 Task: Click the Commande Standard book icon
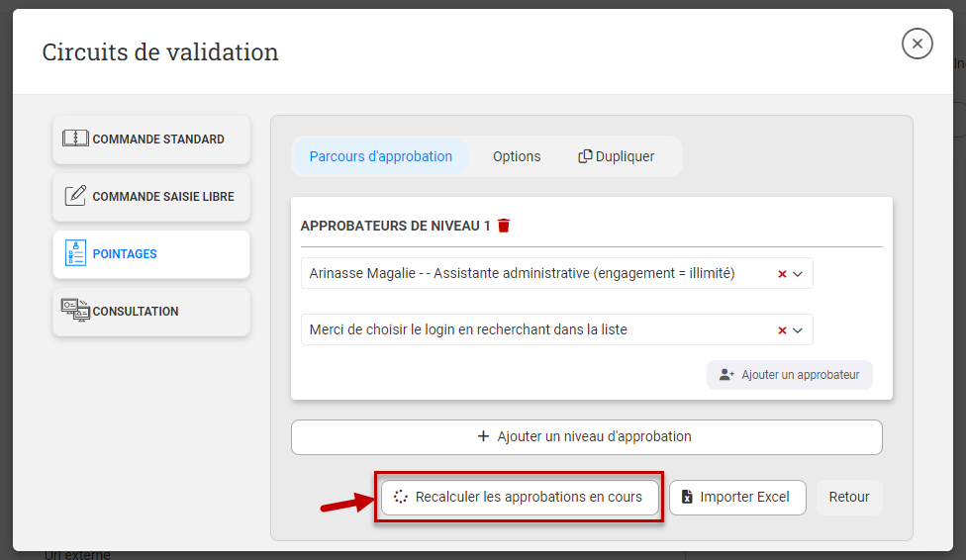(75, 139)
